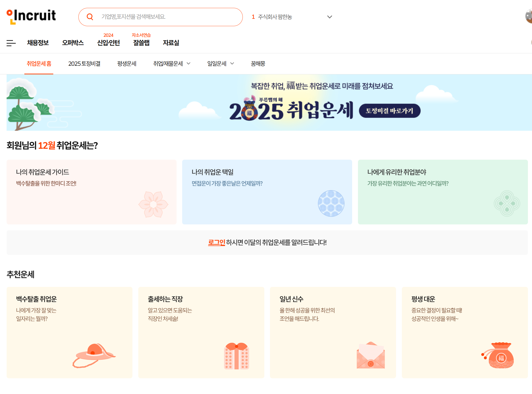This screenshot has width=532, height=394.
Task: Open the 잘쓸랩 menu item
Action: pyautogui.click(x=141, y=43)
